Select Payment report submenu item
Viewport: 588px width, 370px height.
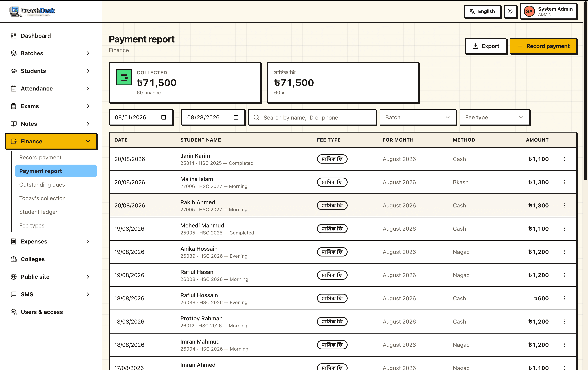[56, 171]
